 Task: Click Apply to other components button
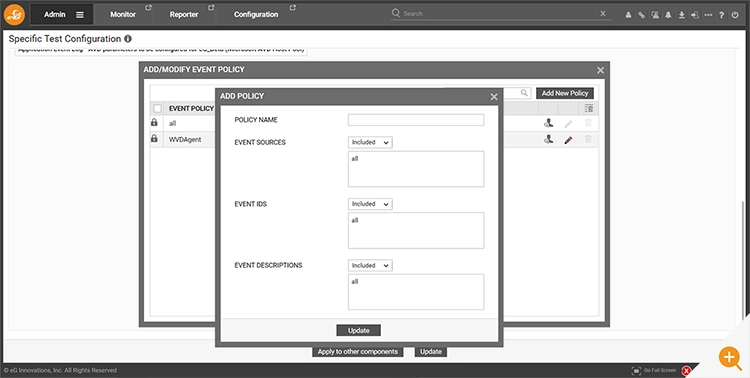(x=358, y=352)
